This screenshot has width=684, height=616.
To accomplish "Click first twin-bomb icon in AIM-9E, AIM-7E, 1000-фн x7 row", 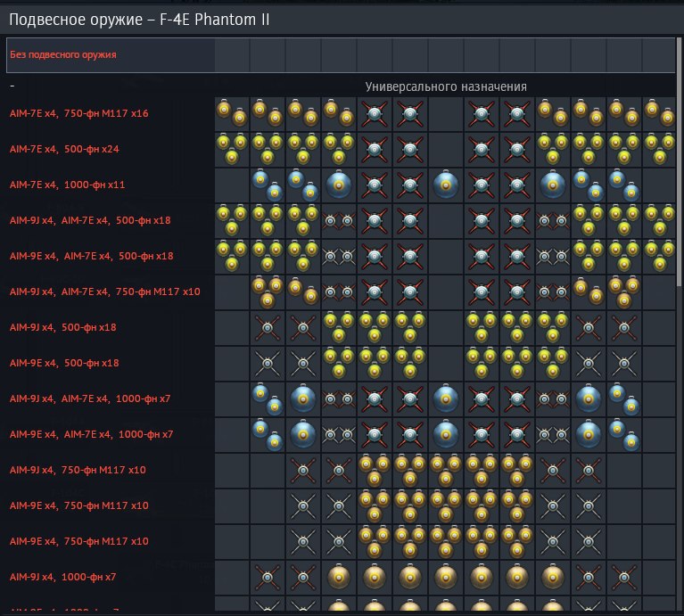I will [x=268, y=435].
